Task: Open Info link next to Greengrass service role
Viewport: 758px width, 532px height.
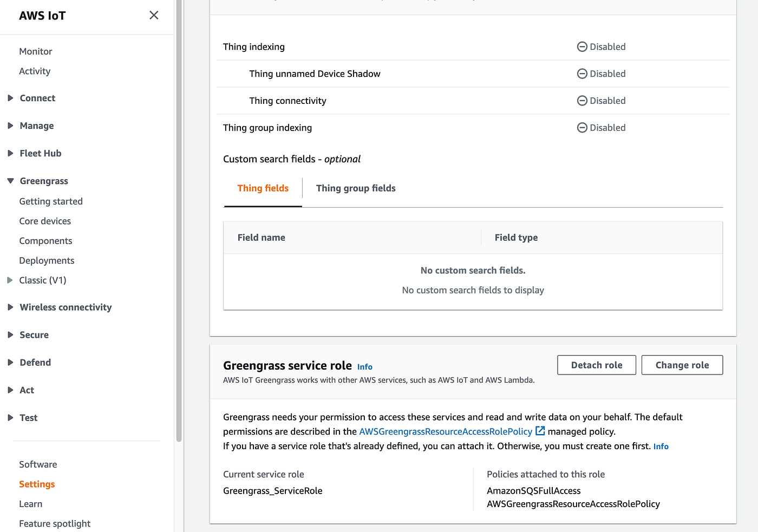Action: tap(365, 367)
